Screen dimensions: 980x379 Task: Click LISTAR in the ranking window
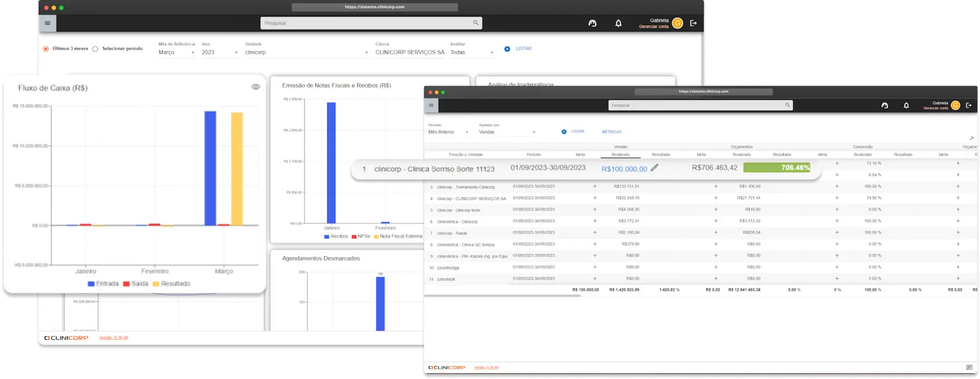coord(578,132)
